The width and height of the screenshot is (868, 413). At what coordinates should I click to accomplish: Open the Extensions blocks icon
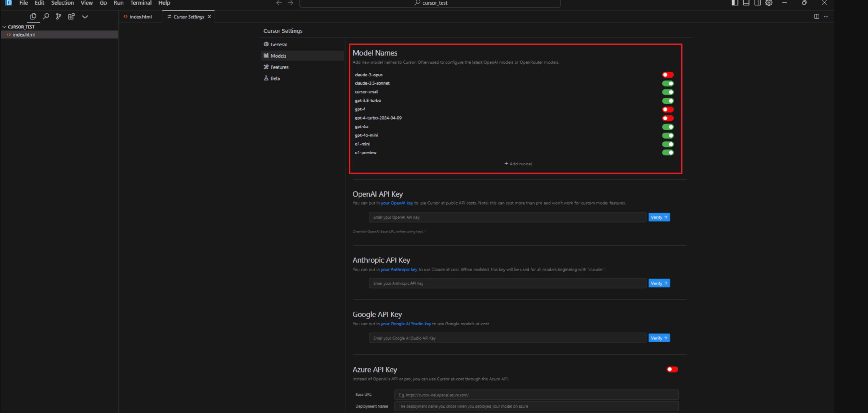tap(71, 16)
